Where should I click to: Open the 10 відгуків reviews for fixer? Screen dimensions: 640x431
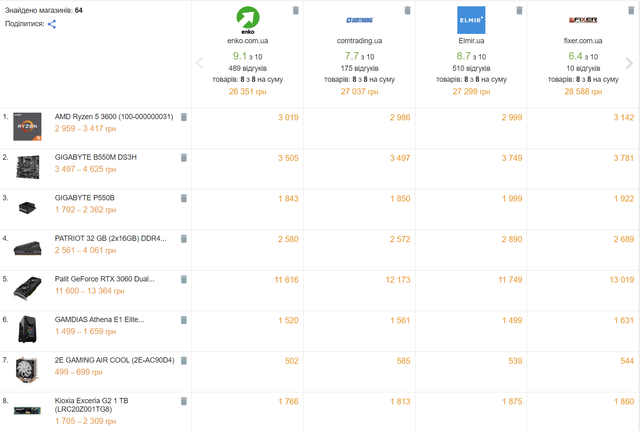583,68
